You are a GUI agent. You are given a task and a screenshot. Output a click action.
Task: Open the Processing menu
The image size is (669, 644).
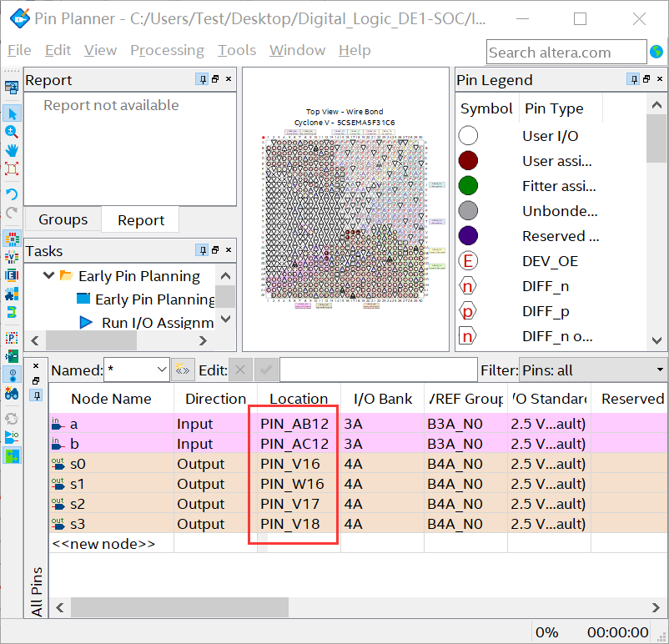[167, 50]
